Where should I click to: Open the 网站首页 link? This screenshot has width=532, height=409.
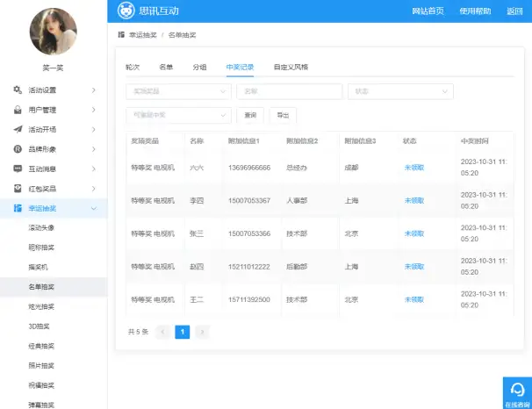tap(428, 11)
